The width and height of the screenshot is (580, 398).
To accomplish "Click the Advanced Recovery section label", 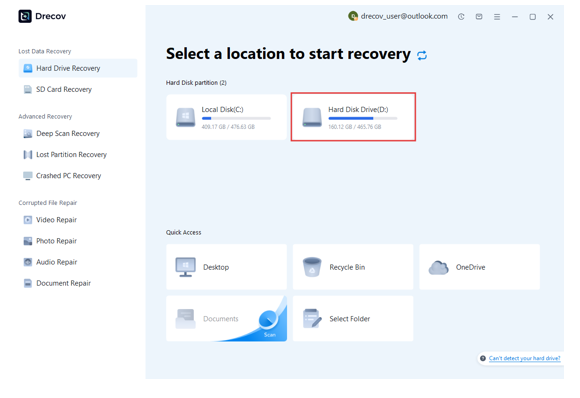I will coord(45,117).
